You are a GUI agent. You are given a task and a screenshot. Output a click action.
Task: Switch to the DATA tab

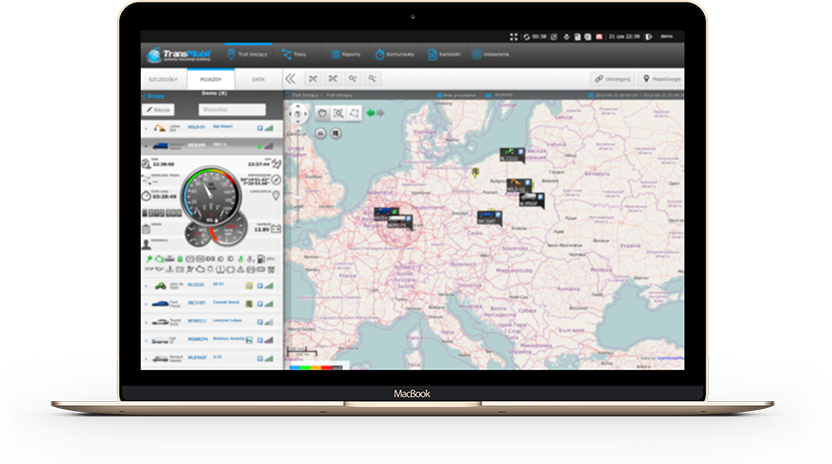pyautogui.click(x=258, y=78)
